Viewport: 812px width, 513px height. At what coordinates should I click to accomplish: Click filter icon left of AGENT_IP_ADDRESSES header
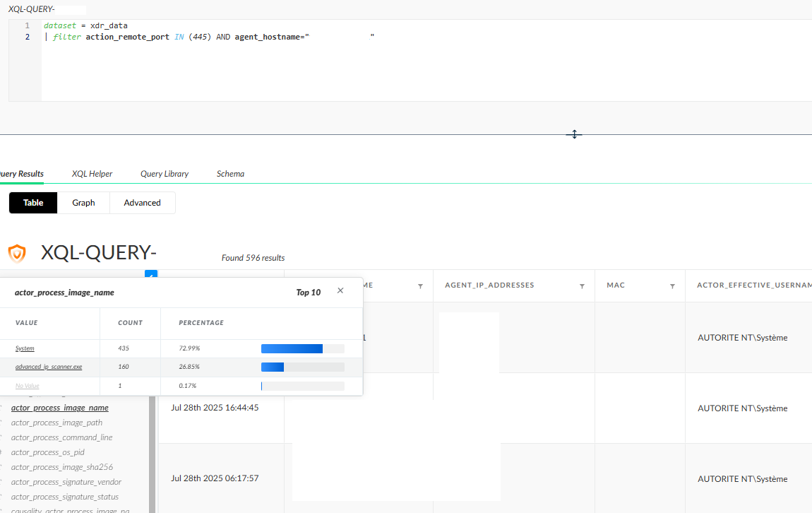pos(420,286)
